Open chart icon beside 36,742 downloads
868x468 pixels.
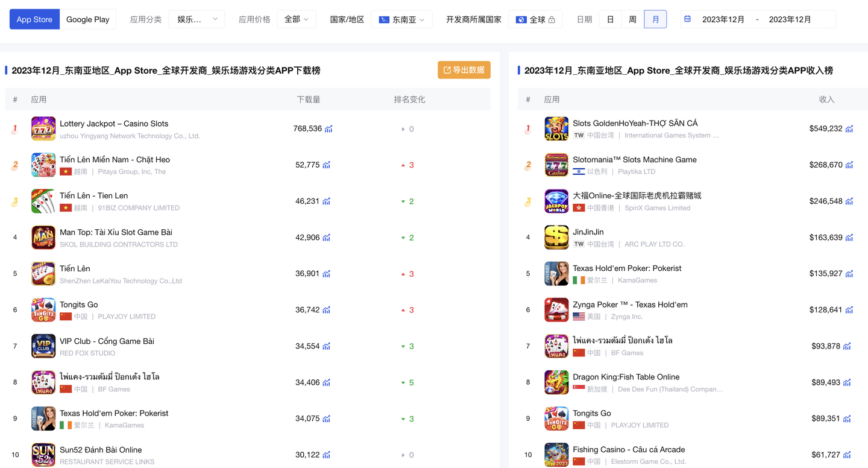(326, 310)
